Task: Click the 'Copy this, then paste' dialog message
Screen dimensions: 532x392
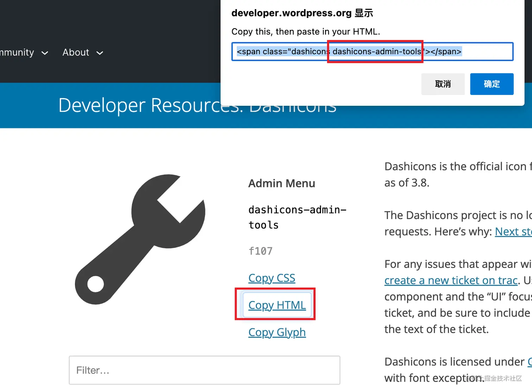Action: [306, 32]
